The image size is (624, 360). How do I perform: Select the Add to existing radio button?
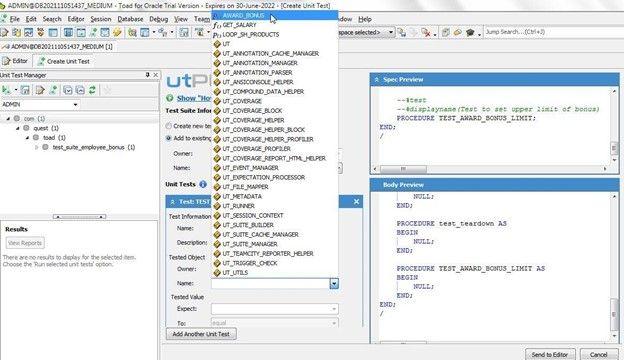(169, 138)
